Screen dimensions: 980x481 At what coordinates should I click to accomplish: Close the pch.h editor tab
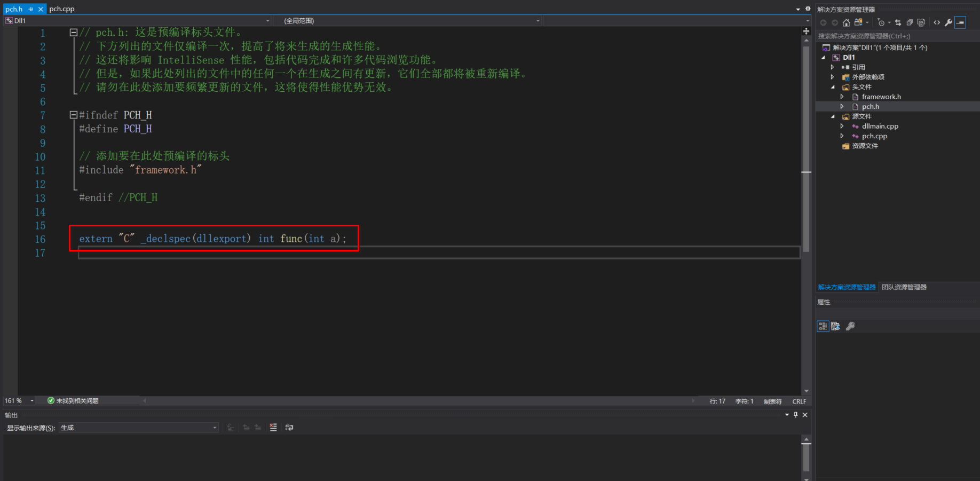coord(41,9)
